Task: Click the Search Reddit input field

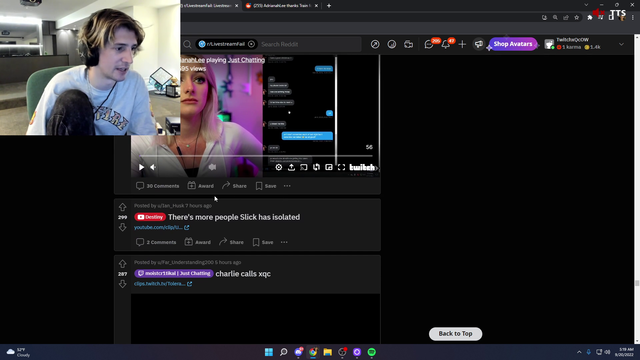Action: tap(310, 44)
